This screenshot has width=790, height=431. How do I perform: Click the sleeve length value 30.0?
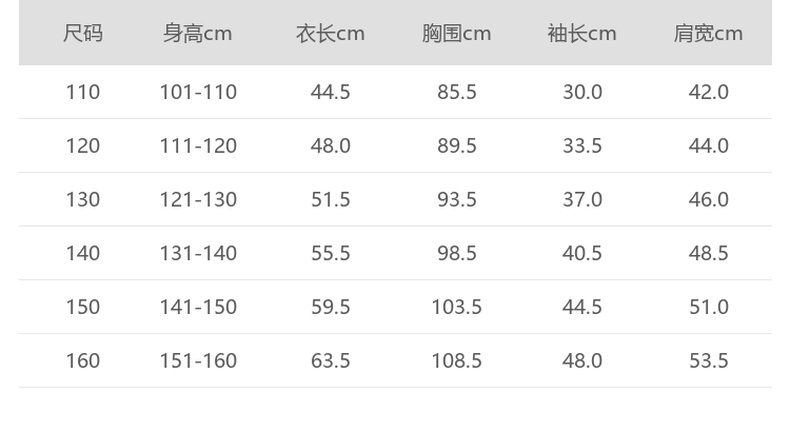[x=582, y=92]
